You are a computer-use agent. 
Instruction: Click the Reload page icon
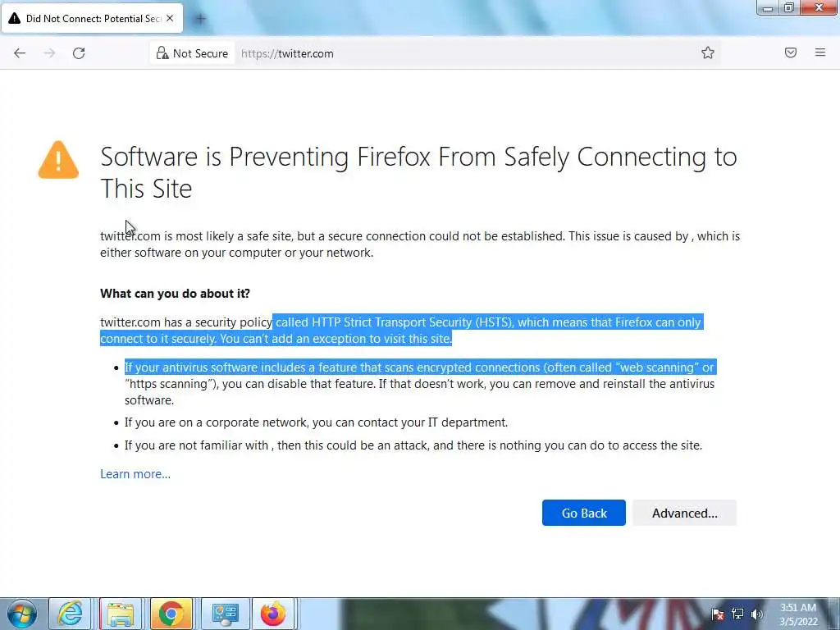pos(79,53)
